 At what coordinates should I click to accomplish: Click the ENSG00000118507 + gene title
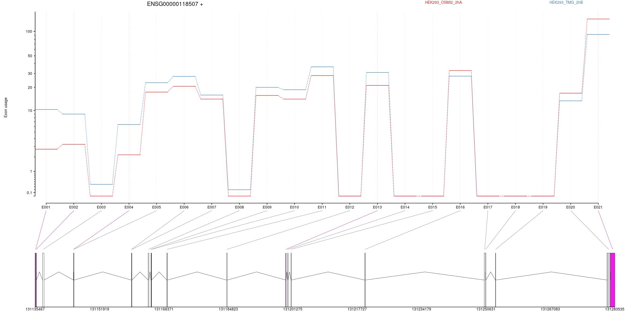[175, 4]
